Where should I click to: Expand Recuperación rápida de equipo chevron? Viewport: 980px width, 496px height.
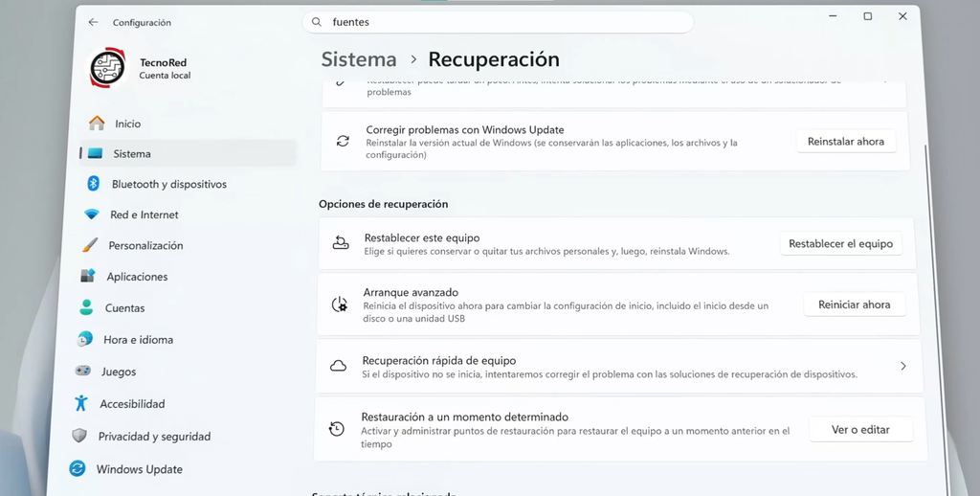tap(903, 366)
